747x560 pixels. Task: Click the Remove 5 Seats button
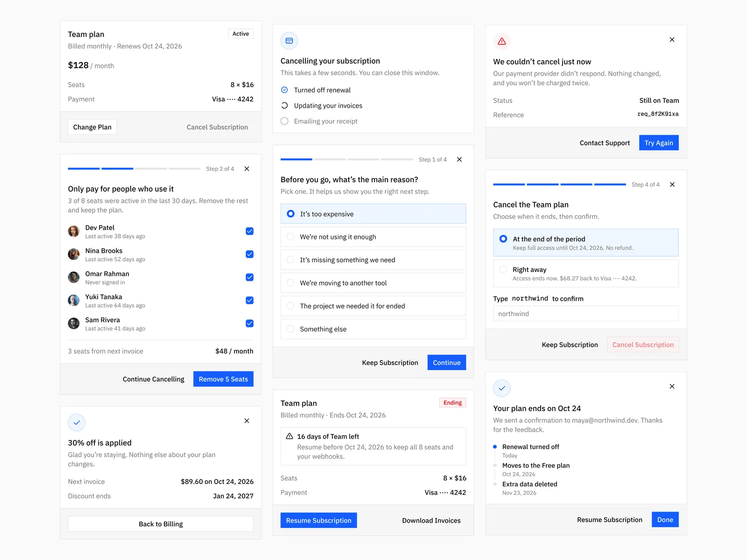224,379
